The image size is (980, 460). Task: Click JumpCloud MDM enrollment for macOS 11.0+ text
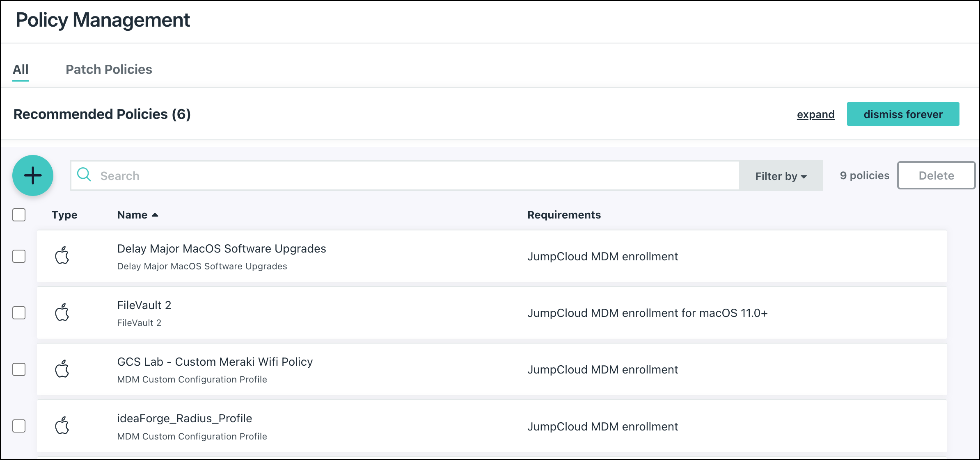647,313
